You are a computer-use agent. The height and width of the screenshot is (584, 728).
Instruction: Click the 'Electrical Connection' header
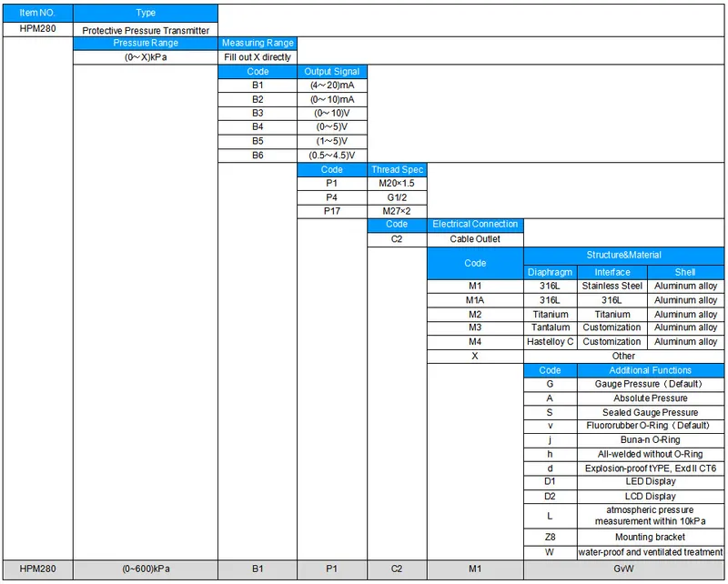pos(475,225)
